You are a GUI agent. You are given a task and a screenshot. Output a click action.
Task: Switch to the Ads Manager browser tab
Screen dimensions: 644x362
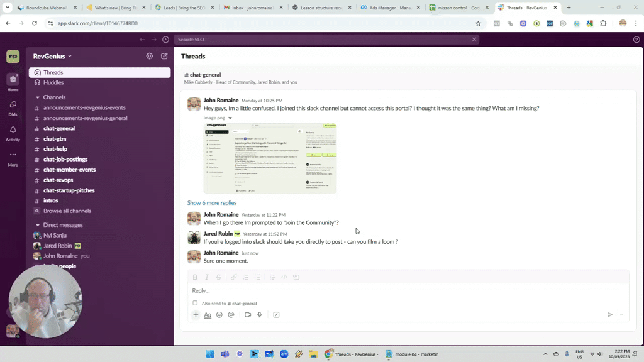(x=390, y=8)
